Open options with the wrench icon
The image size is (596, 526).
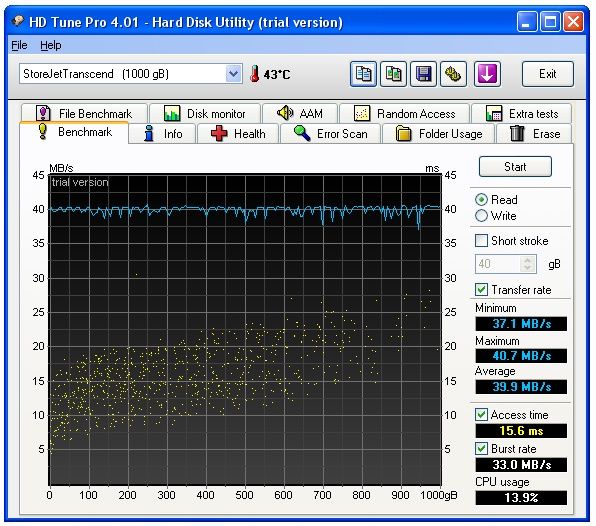(453, 74)
